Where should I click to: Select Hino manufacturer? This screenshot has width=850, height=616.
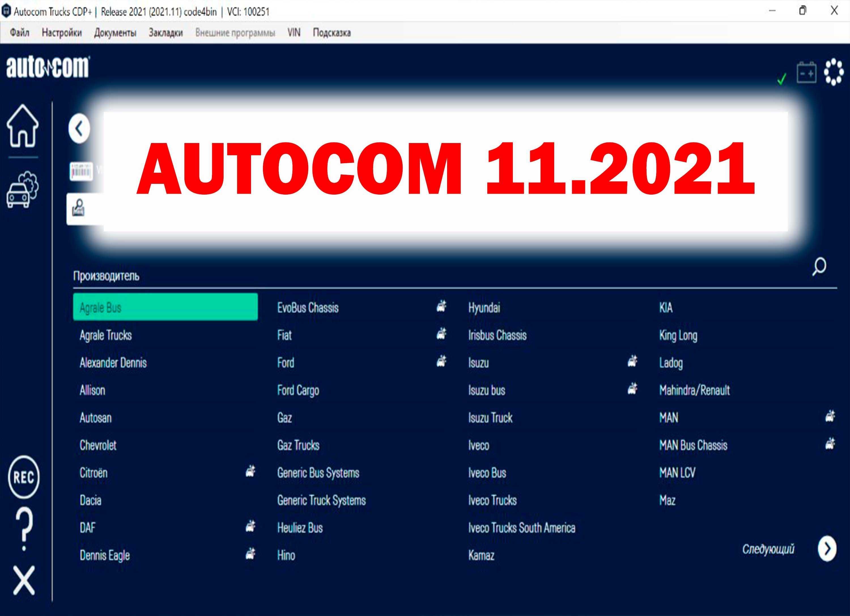(x=286, y=555)
